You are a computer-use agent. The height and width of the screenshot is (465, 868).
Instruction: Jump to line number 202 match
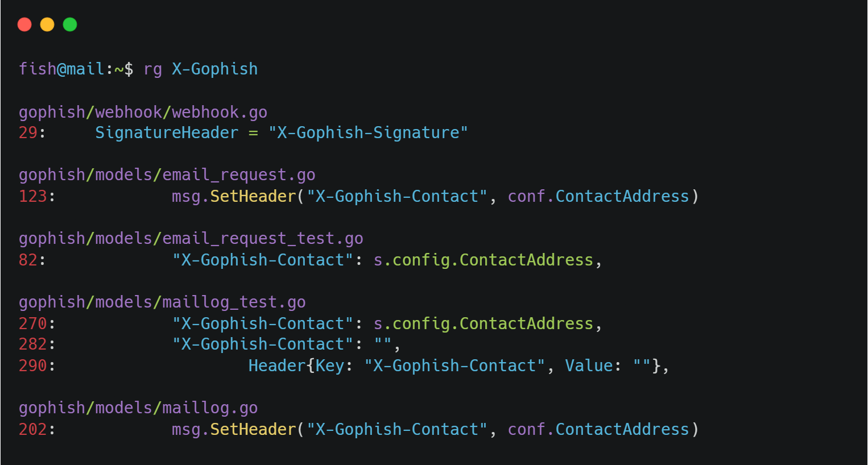point(32,429)
